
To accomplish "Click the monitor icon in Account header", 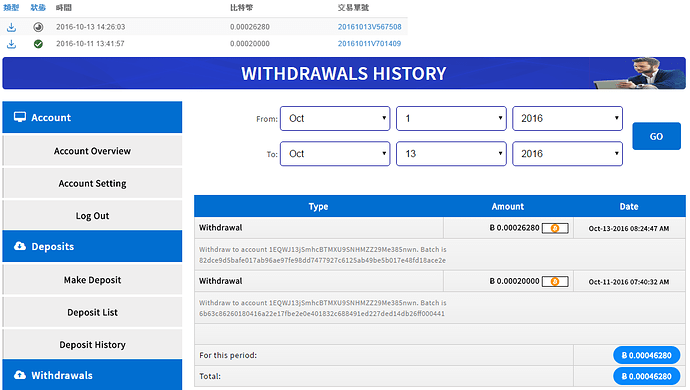I will 20,117.
